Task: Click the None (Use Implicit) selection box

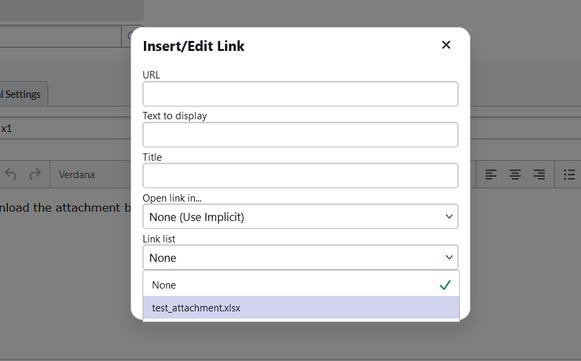Action: click(x=301, y=216)
